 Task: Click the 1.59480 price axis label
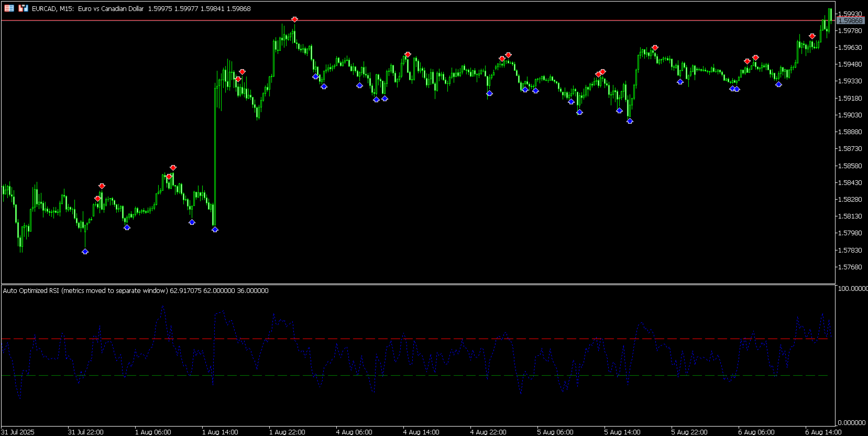coord(850,64)
